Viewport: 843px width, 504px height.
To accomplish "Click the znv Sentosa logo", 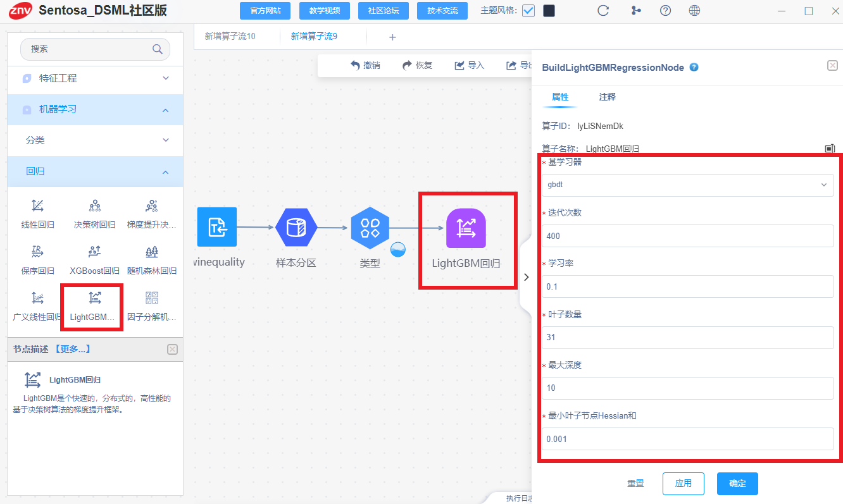I will tap(20, 11).
